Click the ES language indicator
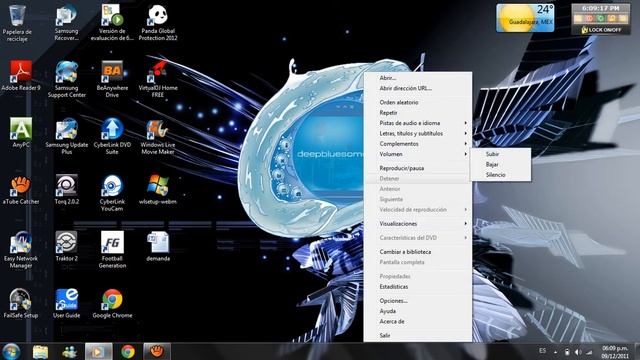The width and height of the screenshot is (640, 360). click(x=542, y=351)
